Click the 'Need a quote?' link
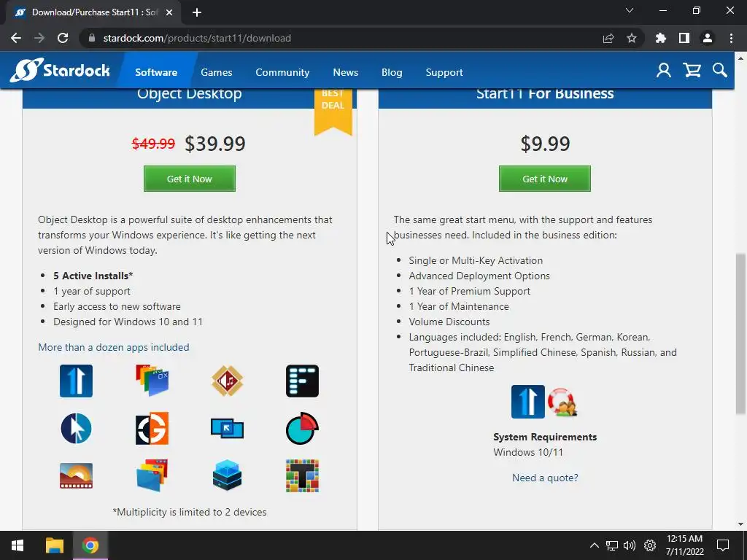This screenshot has width=747, height=560. [545, 478]
